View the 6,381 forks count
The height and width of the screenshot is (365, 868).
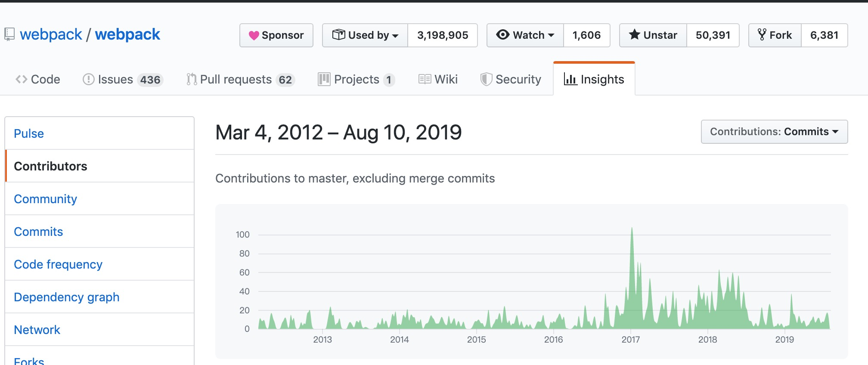(x=824, y=35)
